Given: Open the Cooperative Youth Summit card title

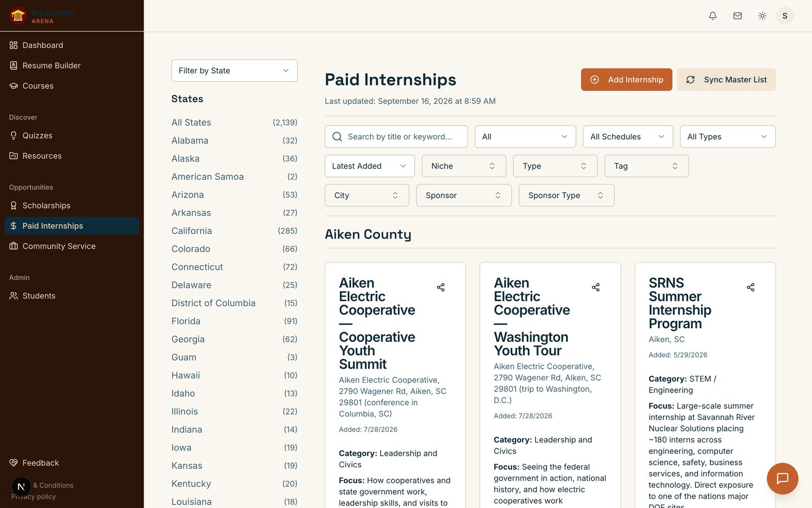Looking at the screenshot, I should pyautogui.click(x=377, y=324).
